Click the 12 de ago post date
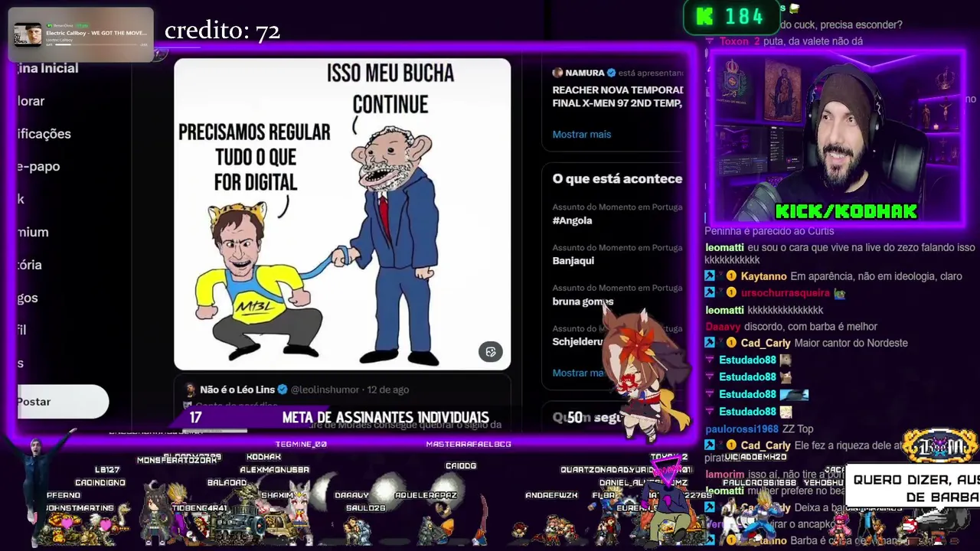Image resolution: width=980 pixels, height=551 pixels. (x=388, y=390)
